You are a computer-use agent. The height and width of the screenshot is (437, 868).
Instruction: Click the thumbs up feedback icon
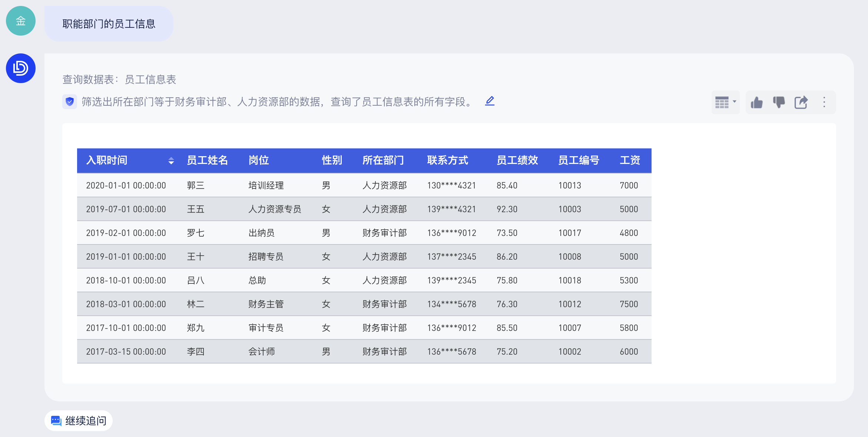pos(756,102)
